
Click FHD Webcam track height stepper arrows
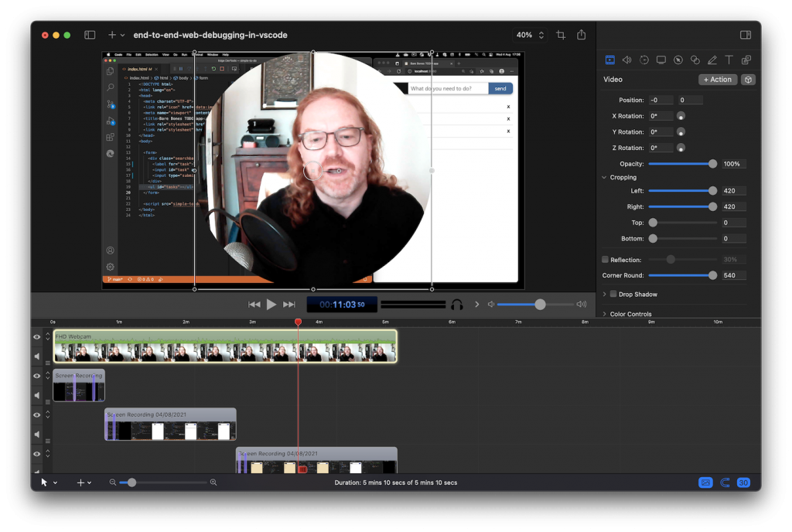pyautogui.click(x=48, y=336)
